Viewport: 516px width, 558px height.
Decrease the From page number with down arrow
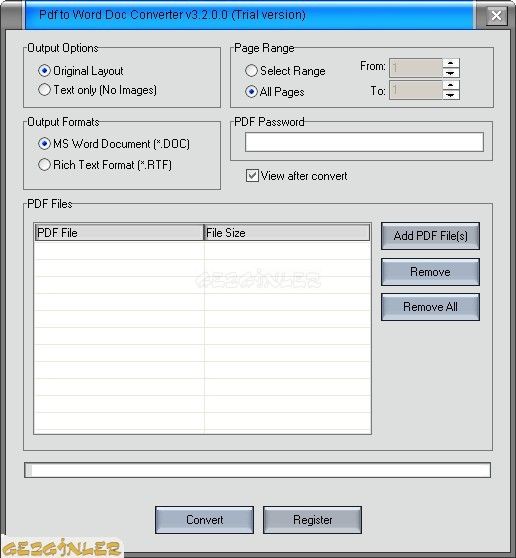(451, 73)
